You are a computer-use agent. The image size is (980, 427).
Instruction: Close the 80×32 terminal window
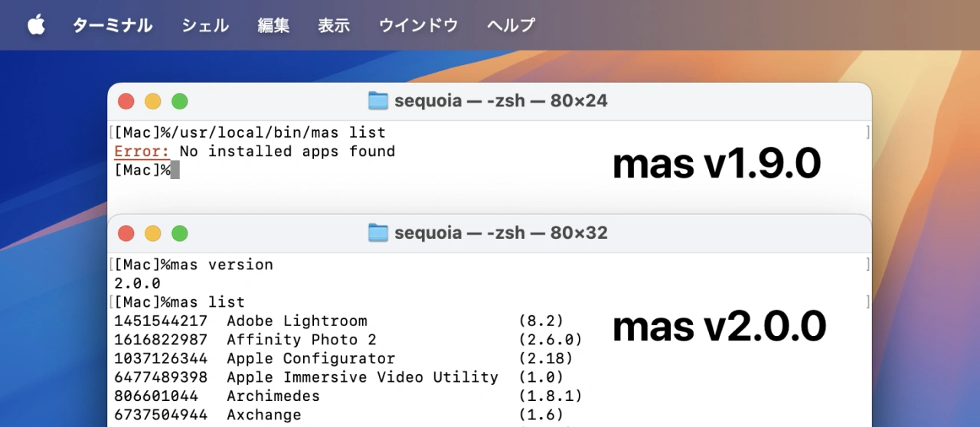pyautogui.click(x=126, y=233)
